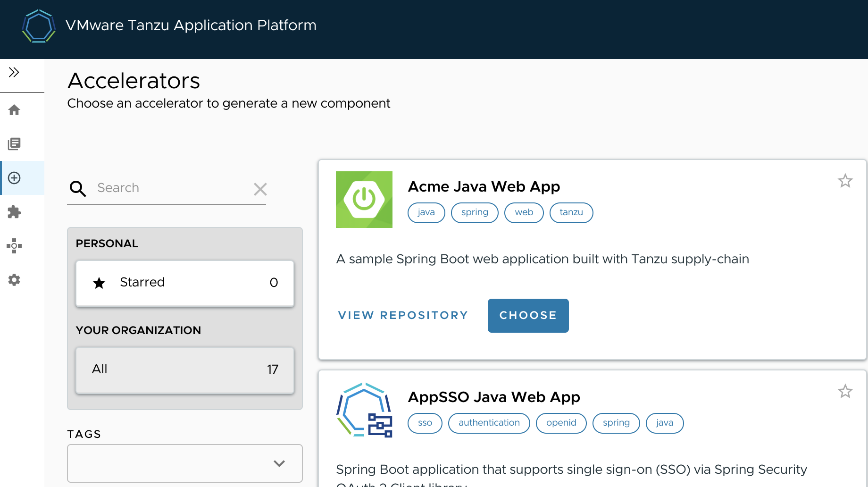Click the openid tag

pos(561,423)
